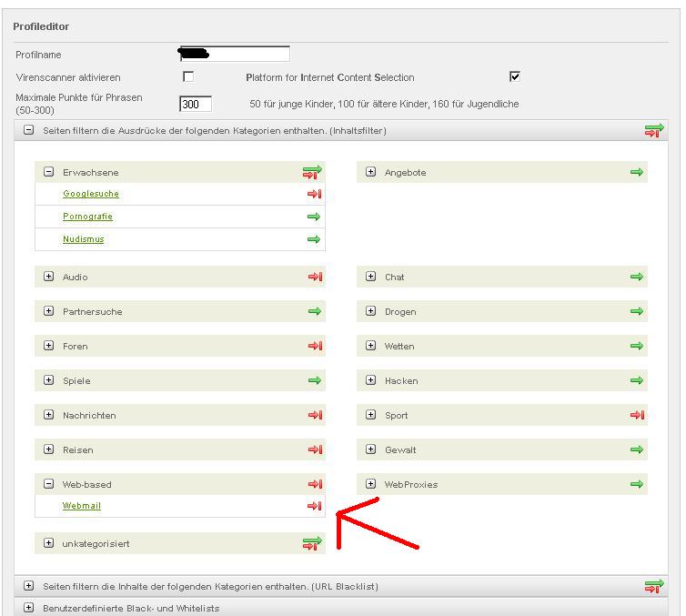The image size is (686, 616).
Task: Expand the URL Blacklist section
Action: [x=29, y=586]
